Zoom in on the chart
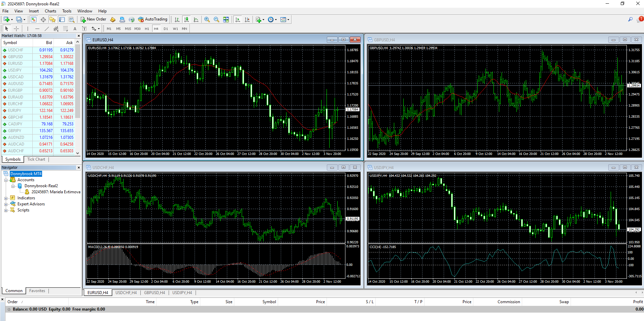644x321 pixels. (207, 19)
